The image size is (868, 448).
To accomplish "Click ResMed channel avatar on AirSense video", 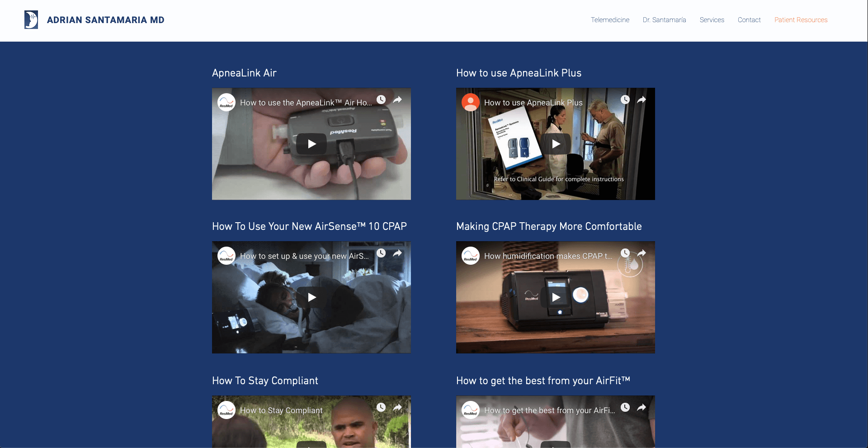I will (226, 256).
